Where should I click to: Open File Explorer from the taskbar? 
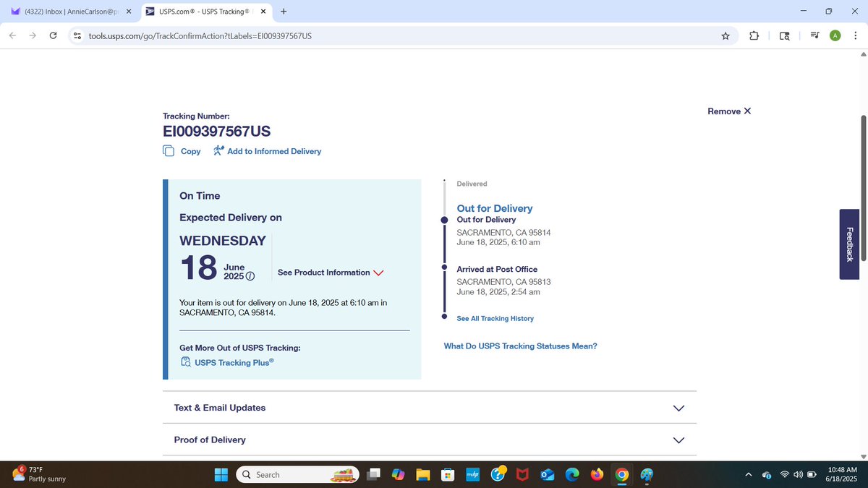[423, 475]
